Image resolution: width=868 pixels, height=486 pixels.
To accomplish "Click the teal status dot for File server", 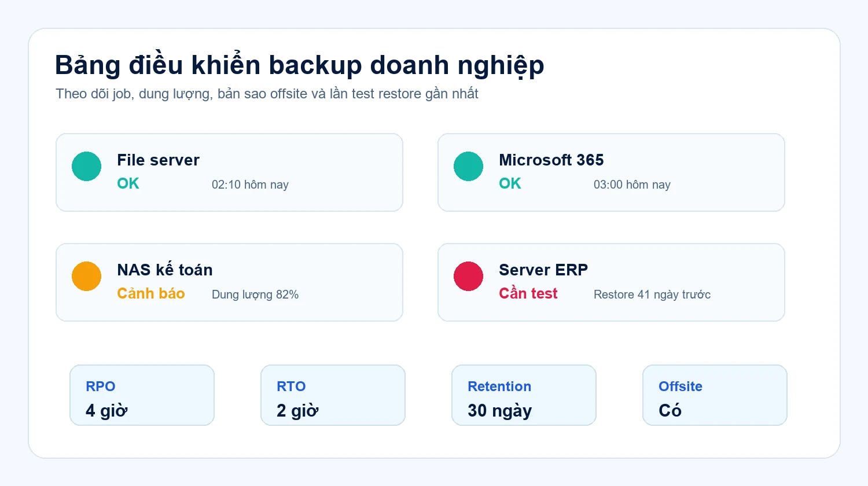I will click(87, 167).
